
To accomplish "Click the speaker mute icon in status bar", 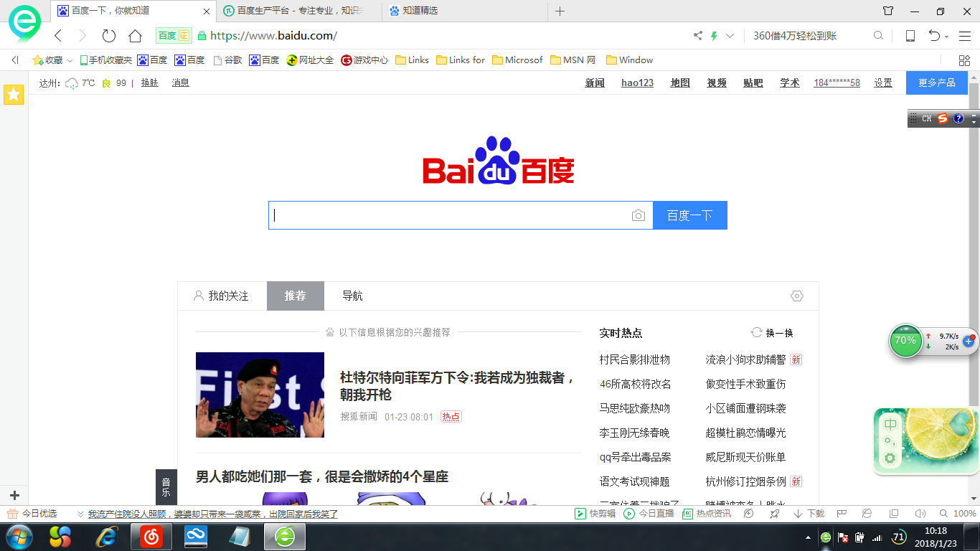I will coord(920,514).
